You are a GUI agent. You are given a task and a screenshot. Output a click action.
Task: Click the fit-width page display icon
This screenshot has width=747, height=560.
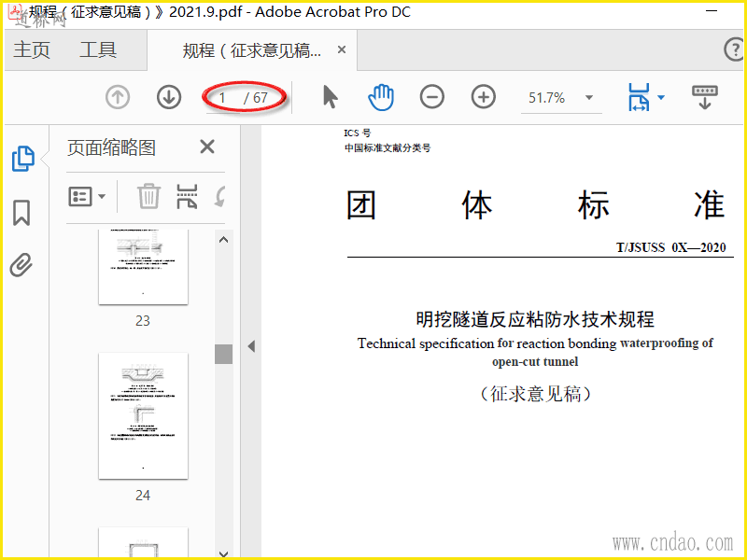[x=639, y=97]
